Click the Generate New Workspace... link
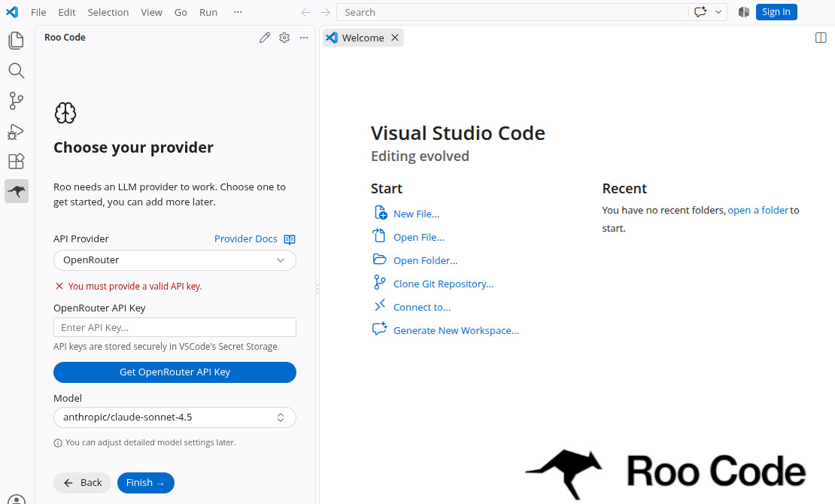Screen dimensions: 835x504 pyautogui.click(x=456, y=331)
